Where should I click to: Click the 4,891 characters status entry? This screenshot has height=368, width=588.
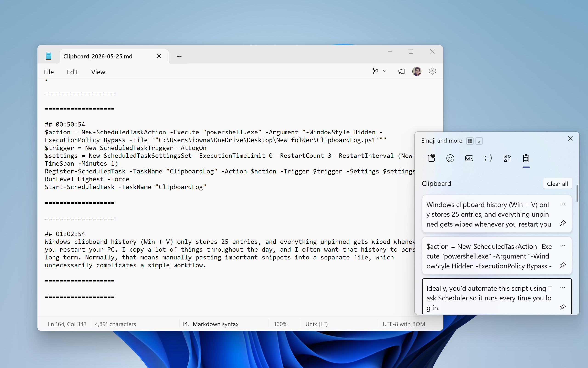(115, 324)
